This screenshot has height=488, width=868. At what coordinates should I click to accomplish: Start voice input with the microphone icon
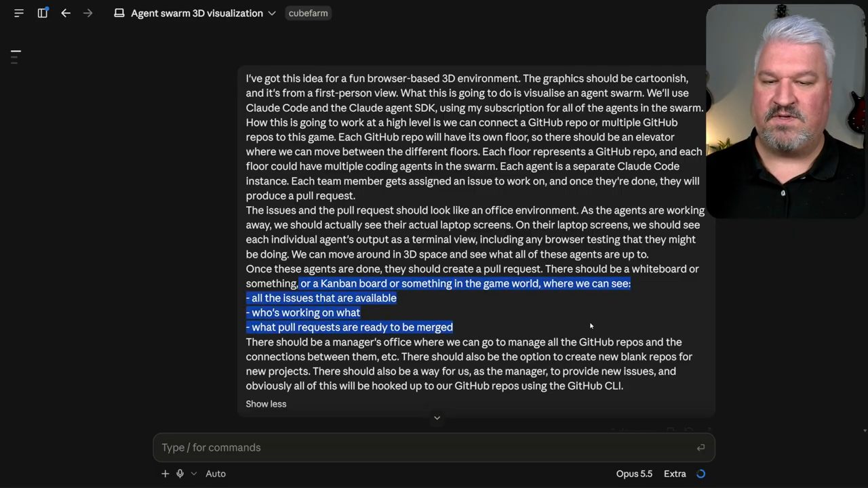(180, 474)
